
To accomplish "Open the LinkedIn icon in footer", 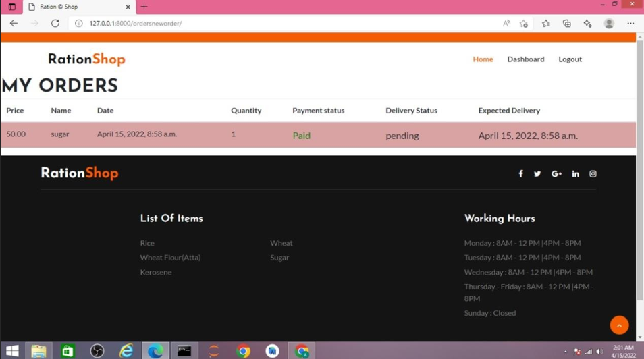I will [575, 174].
